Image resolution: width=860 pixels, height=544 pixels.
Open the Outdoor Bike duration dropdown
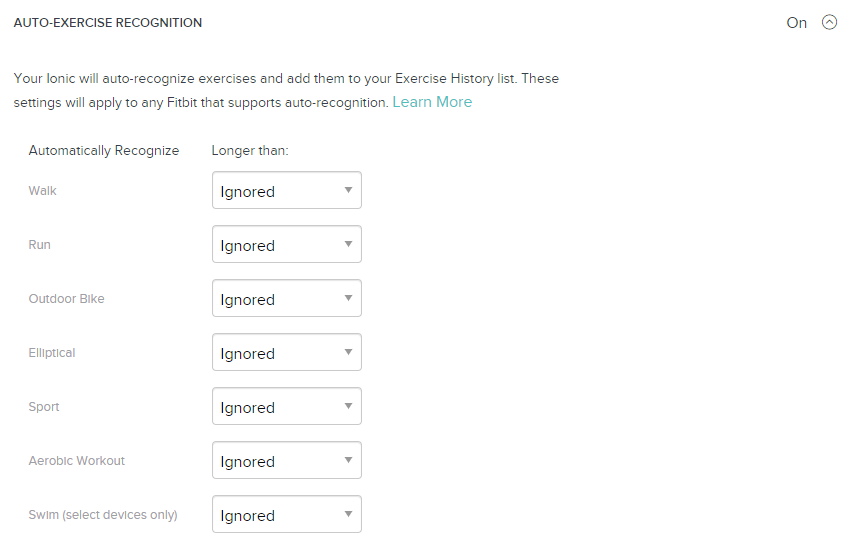(x=287, y=298)
